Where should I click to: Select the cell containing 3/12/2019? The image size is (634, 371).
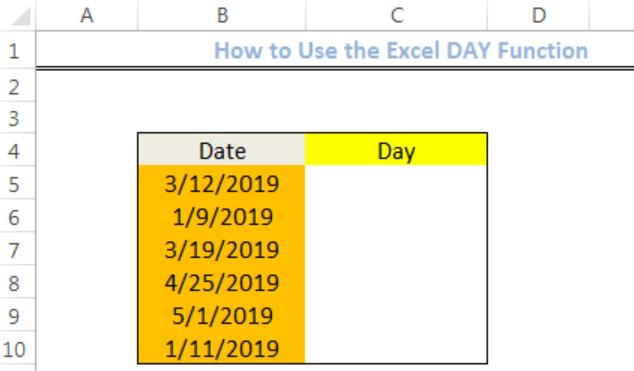[x=222, y=183]
